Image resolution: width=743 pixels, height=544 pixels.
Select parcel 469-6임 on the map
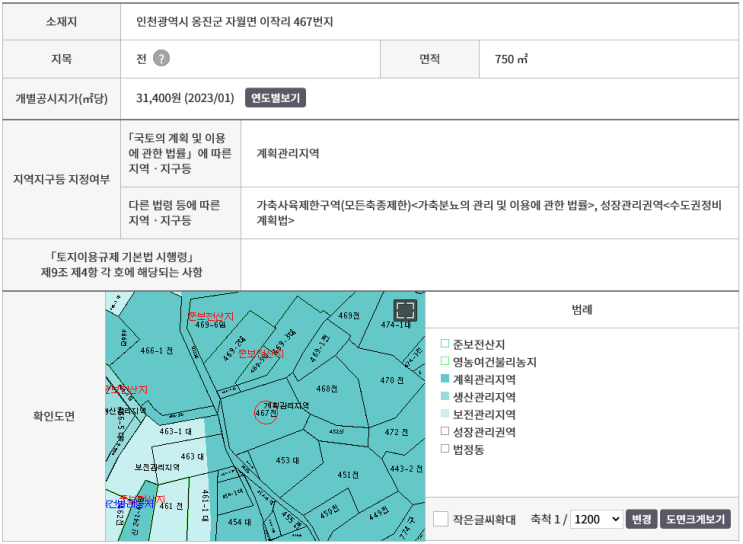[x=210, y=325]
